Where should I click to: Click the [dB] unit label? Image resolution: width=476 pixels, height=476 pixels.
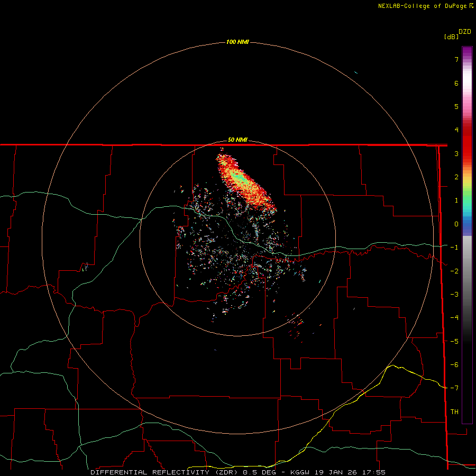(451, 37)
